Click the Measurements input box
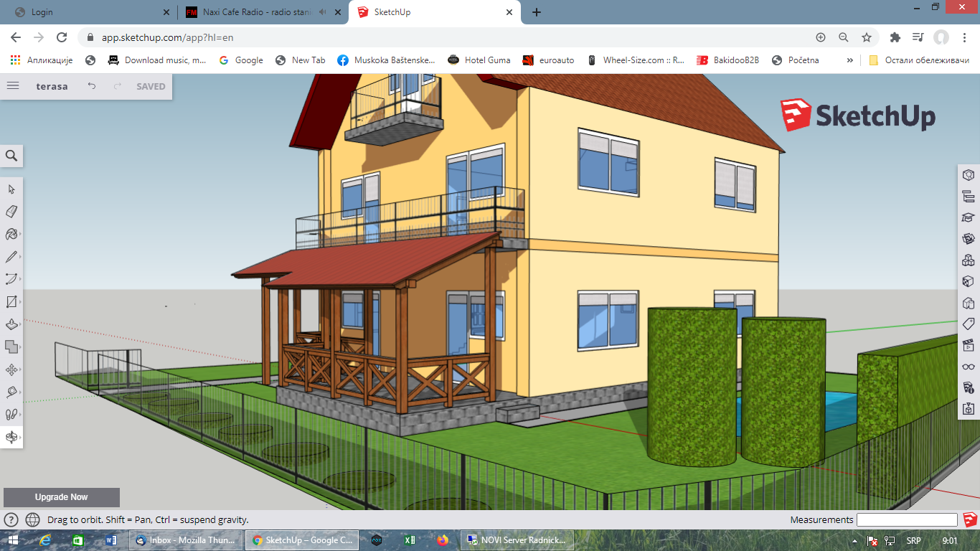Image resolution: width=980 pixels, height=551 pixels. point(907,519)
